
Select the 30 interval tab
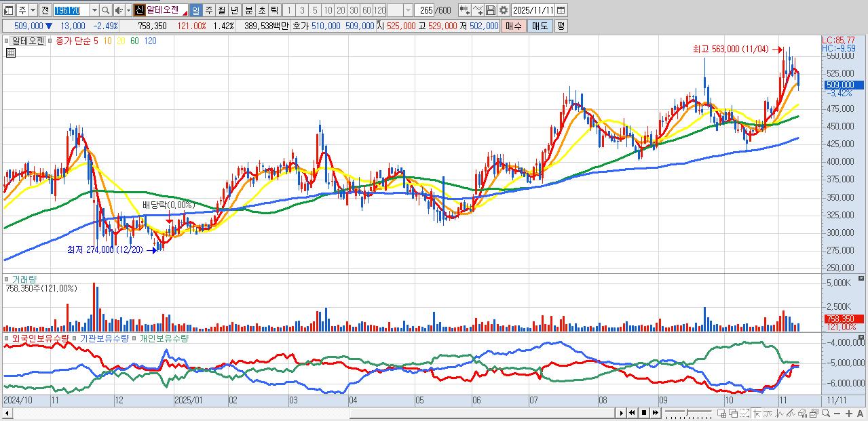tap(354, 10)
